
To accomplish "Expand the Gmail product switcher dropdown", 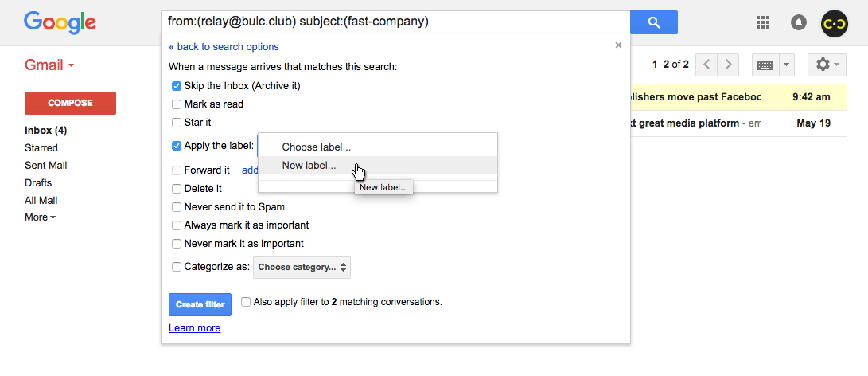I will (49, 65).
